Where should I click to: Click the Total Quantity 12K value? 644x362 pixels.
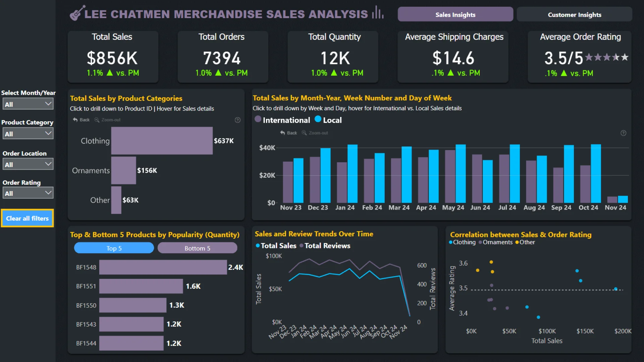[x=335, y=58]
